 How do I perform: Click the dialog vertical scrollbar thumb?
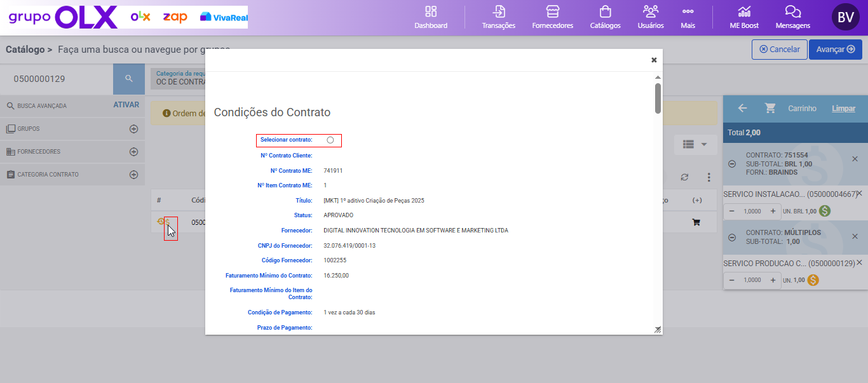658,98
